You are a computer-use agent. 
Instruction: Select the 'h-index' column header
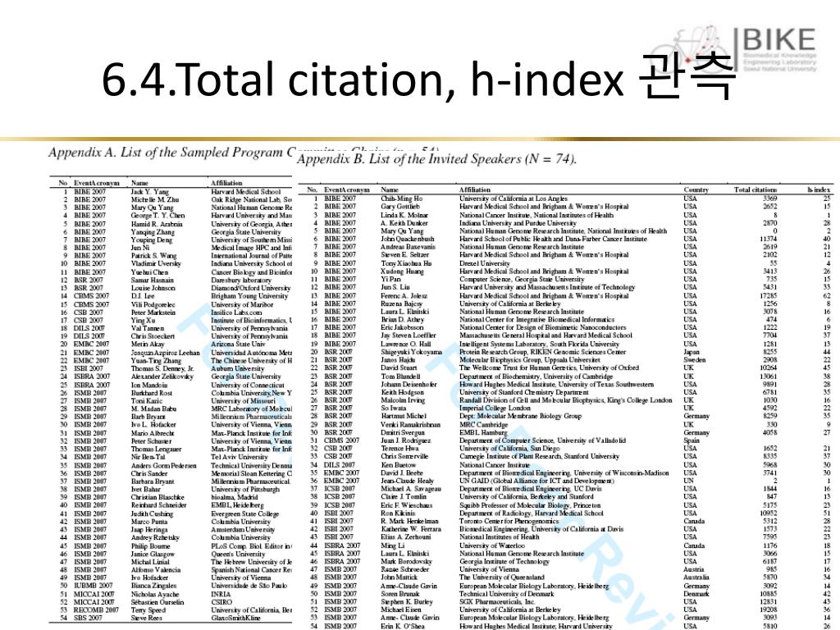coord(819,189)
